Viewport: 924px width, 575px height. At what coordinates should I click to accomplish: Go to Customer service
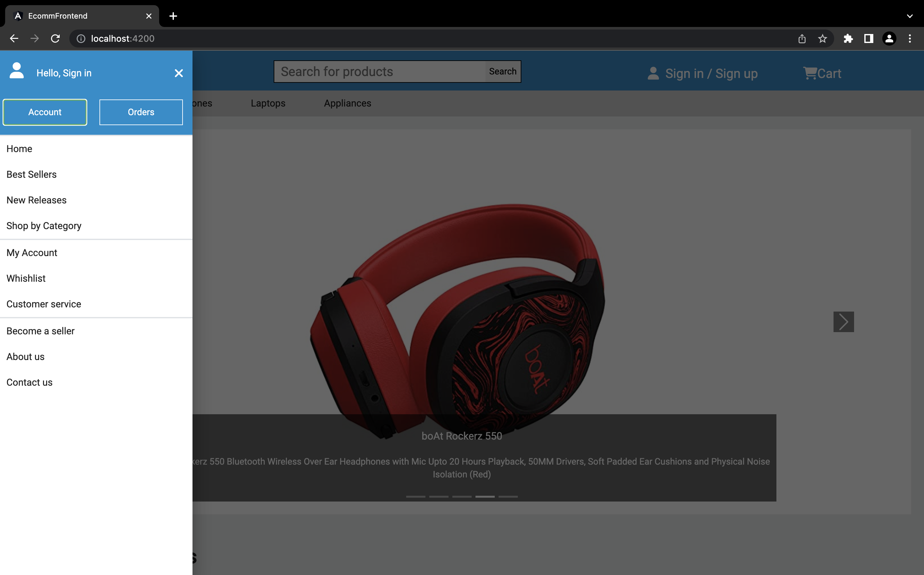(43, 304)
